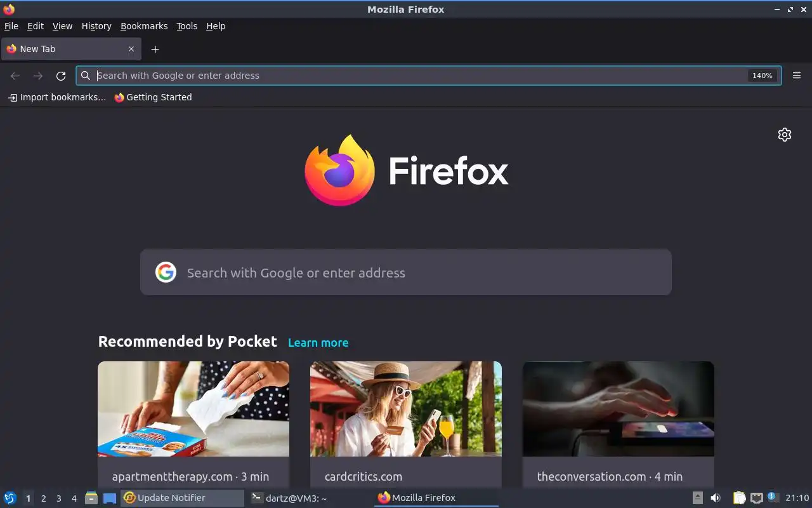The height and width of the screenshot is (508, 812).
Task: Open the update notification tray icon
Action: [x=773, y=497]
